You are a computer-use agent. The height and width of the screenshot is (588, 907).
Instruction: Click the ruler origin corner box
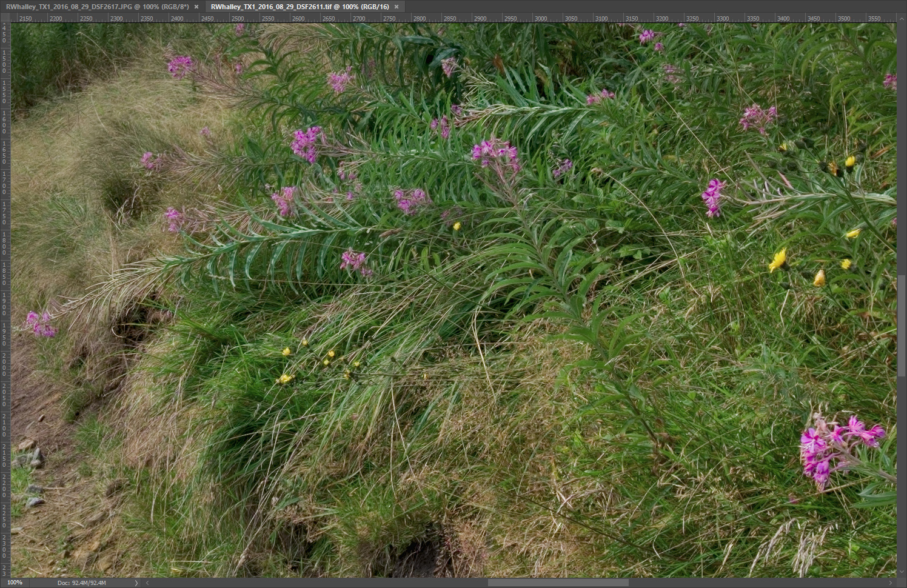(x=5, y=18)
